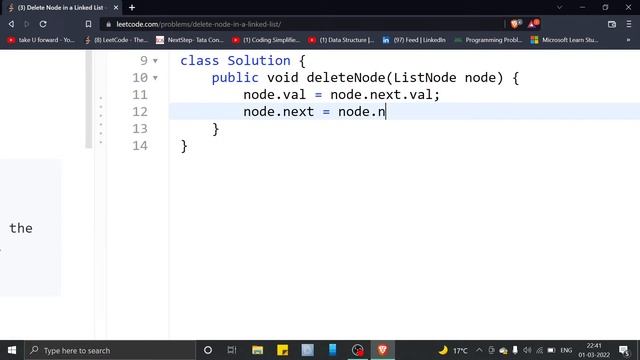The image size is (640, 360).
Task: Click the browser back arrow
Action: [x=11, y=24]
